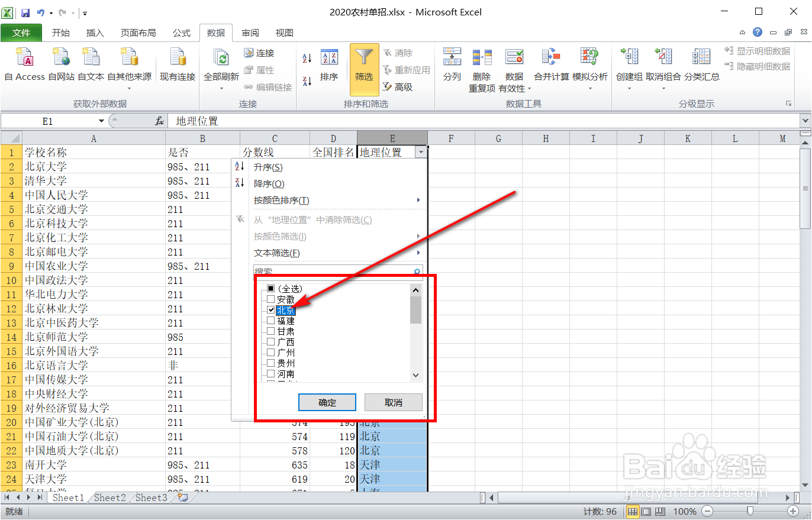
Task: Expand the formula bar
Action: (805, 121)
